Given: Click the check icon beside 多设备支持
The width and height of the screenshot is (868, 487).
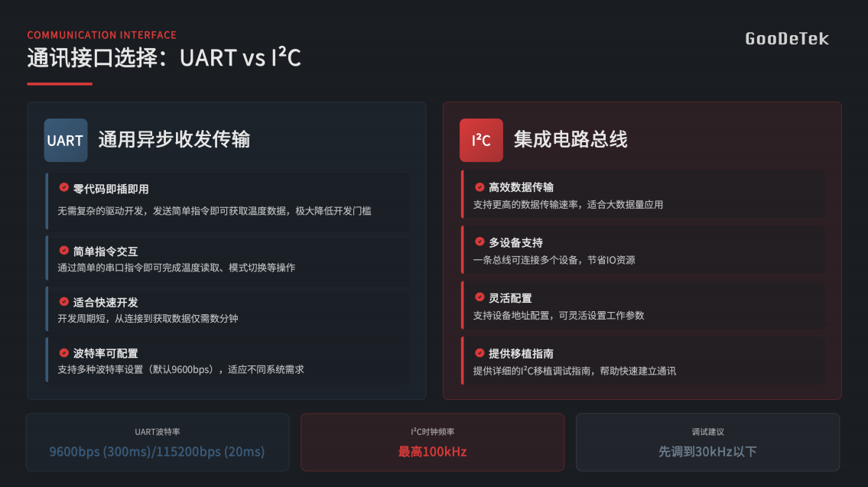Looking at the screenshot, I should [480, 242].
